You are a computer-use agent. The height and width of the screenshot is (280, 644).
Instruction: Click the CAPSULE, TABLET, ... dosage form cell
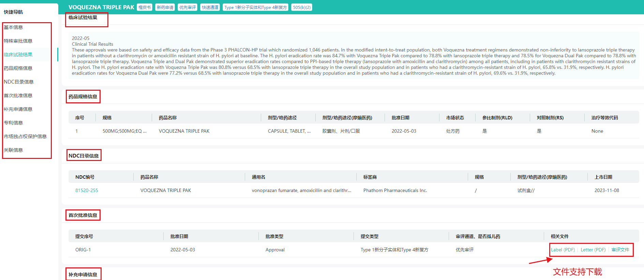tap(289, 131)
